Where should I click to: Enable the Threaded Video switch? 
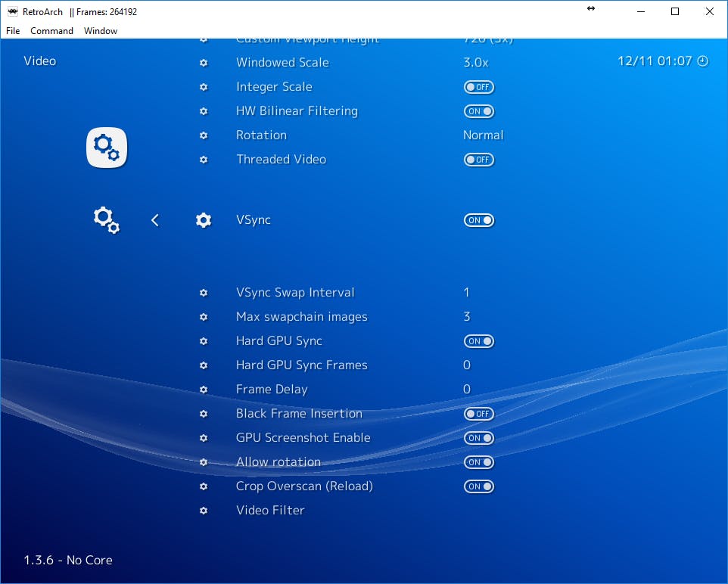(479, 159)
